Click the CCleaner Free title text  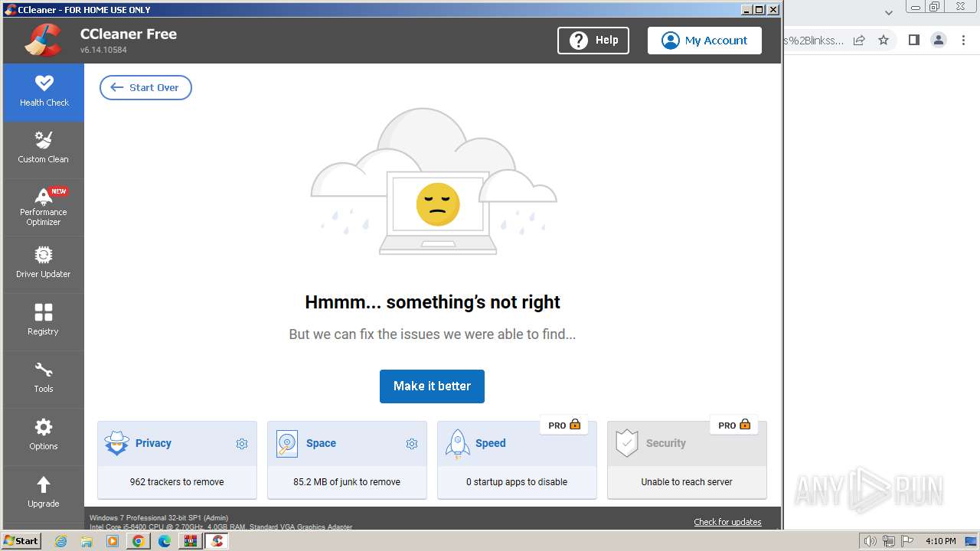[129, 34]
